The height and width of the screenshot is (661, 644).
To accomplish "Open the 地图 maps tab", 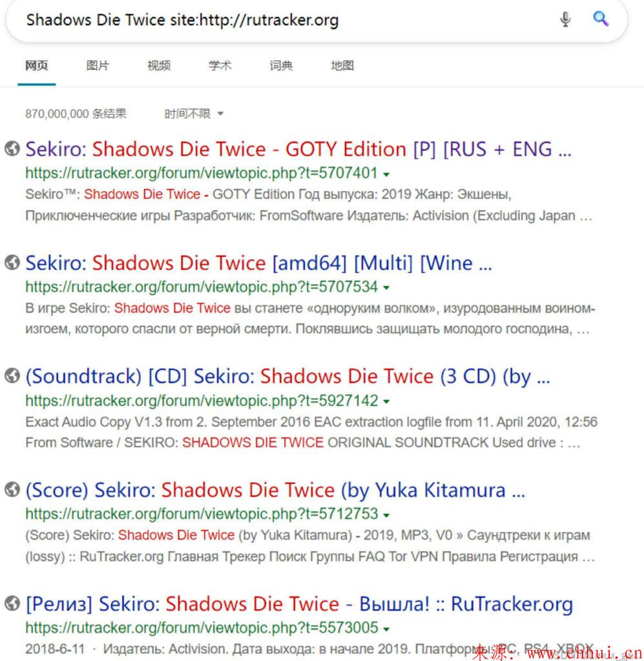I will 342,65.
